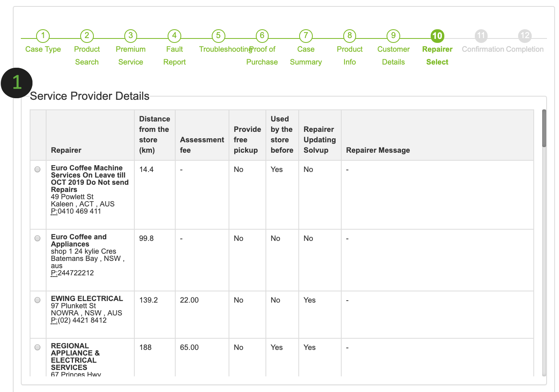Click phone number (02) 4421 8412

coord(82,320)
